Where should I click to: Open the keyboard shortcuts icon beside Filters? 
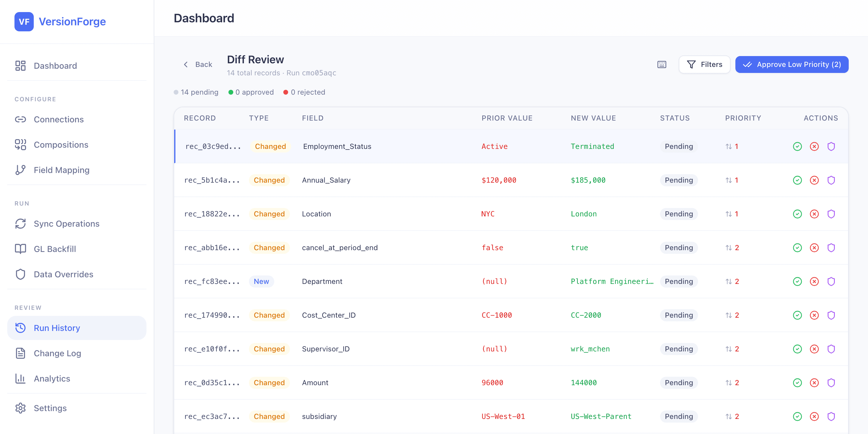click(x=662, y=64)
